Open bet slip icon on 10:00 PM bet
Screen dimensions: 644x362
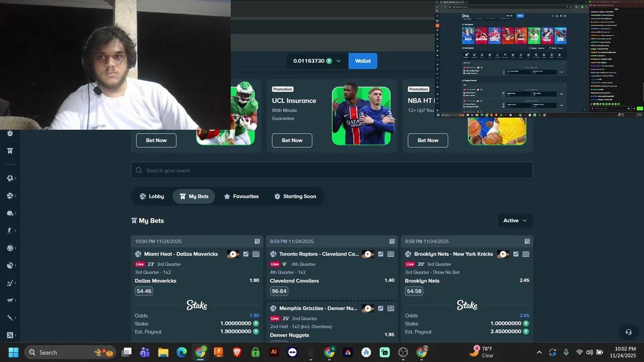point(257,241)
